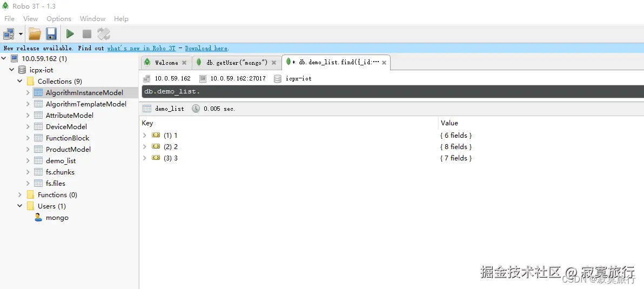Click the Users folder icon
This screenshot has height=289, width=644.
(30, 206)
